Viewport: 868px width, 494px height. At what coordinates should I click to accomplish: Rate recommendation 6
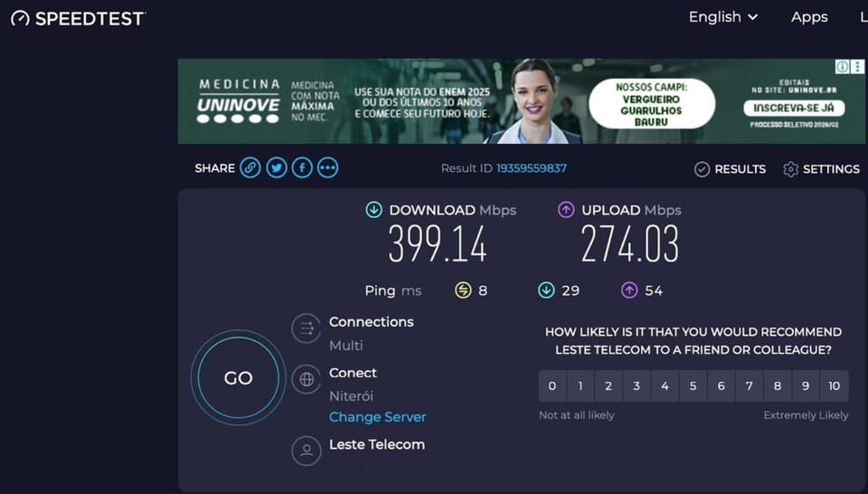click(722, 386)
